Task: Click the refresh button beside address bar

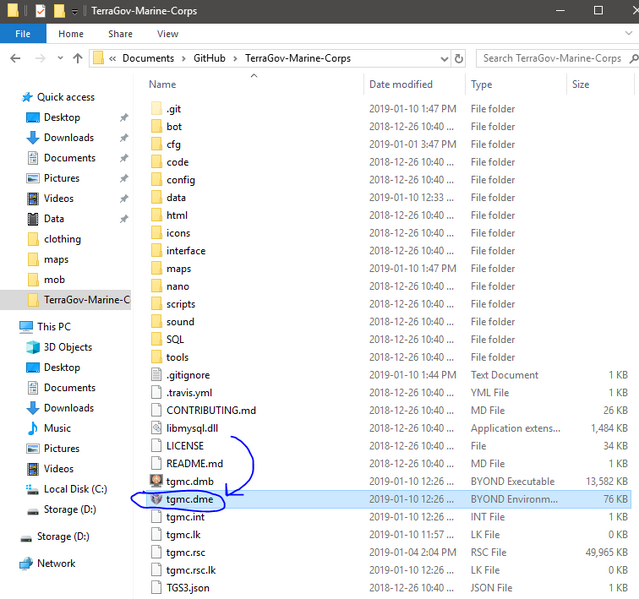Action: pyautogui.click(x=459, y=59)
